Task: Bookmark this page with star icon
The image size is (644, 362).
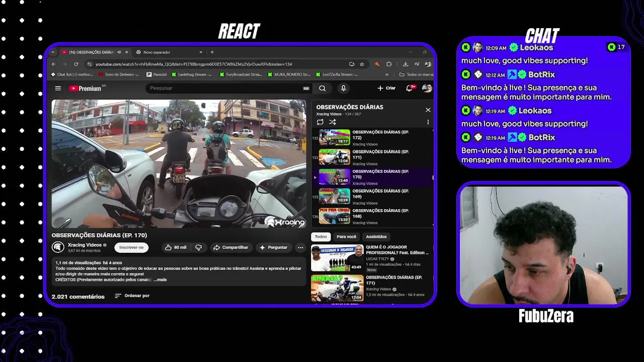Action: [x=362, y=64]
